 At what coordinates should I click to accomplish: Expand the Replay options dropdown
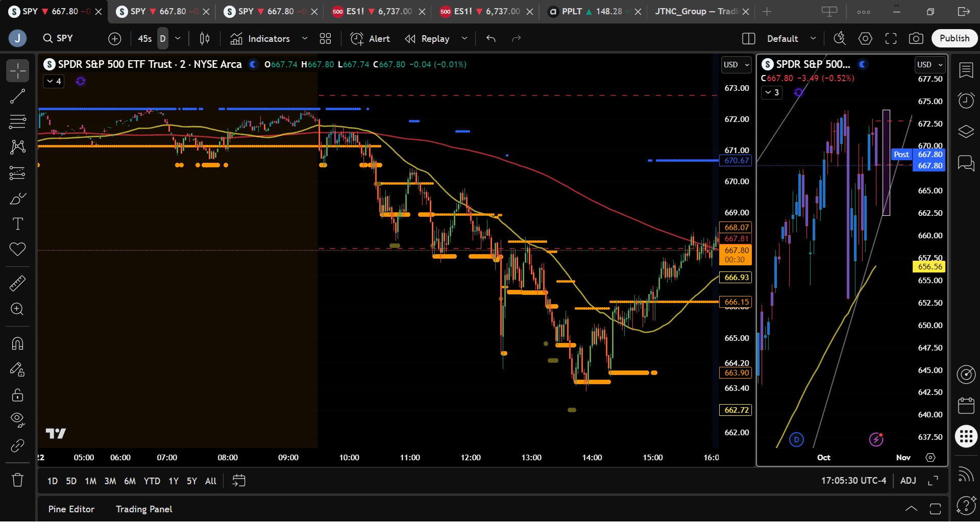tap(464, 38)
